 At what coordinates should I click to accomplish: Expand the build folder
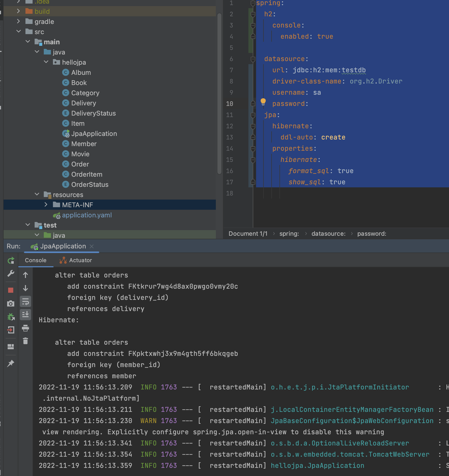pos(18,11)
